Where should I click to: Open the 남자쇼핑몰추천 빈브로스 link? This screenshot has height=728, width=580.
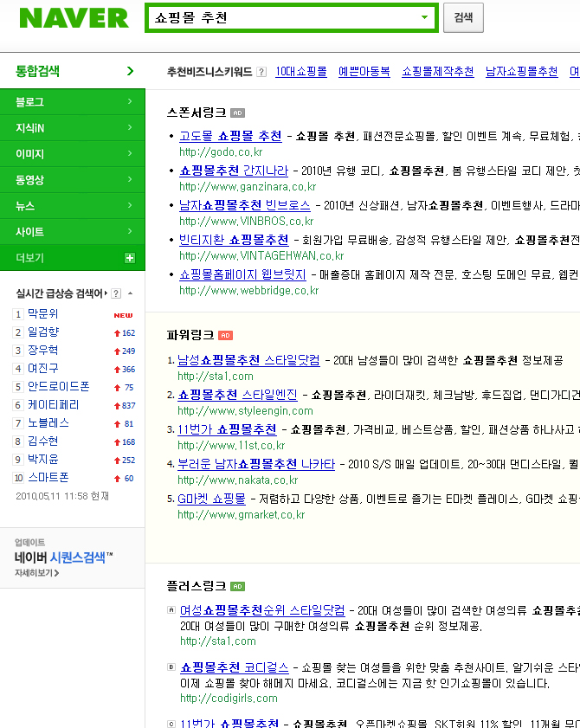point(245,205)
